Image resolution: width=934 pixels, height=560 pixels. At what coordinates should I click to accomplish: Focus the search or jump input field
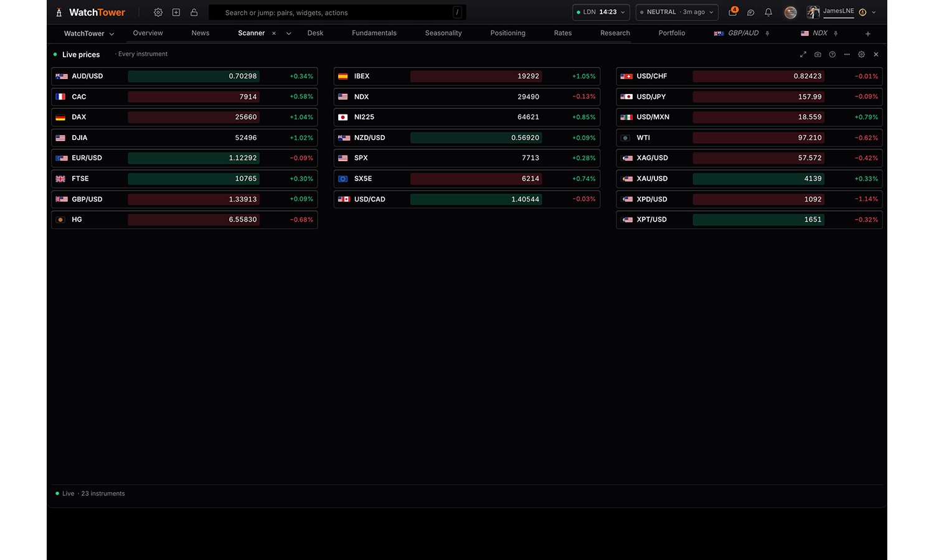click(x=337, y=12)
